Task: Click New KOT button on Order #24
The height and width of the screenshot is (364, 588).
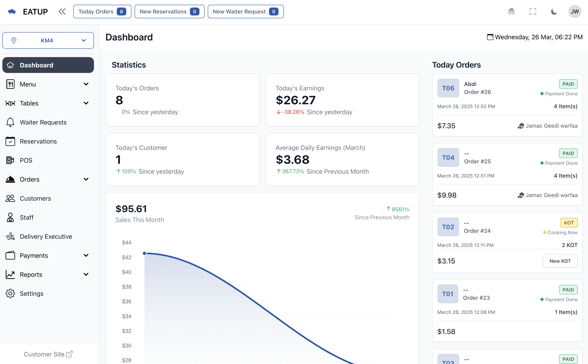Action: 560,261
